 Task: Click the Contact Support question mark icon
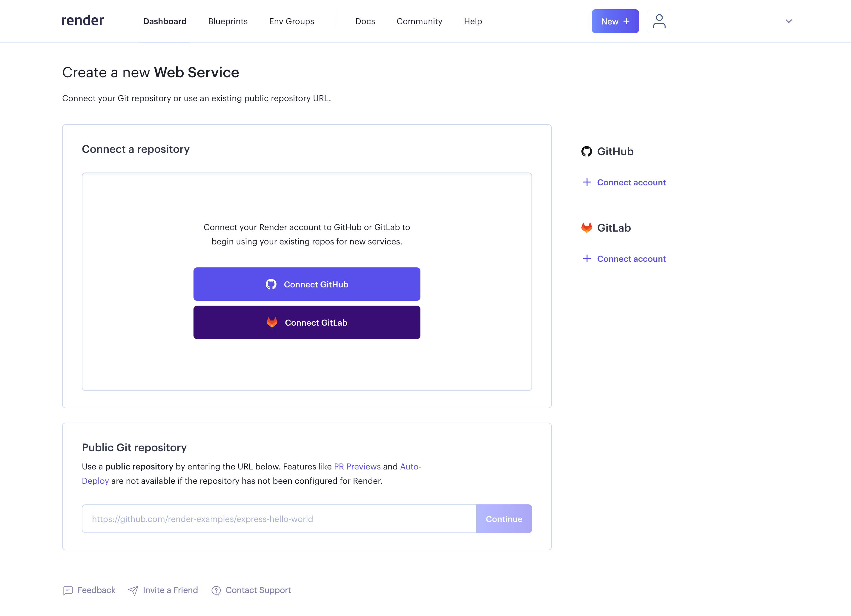point(216,590)
